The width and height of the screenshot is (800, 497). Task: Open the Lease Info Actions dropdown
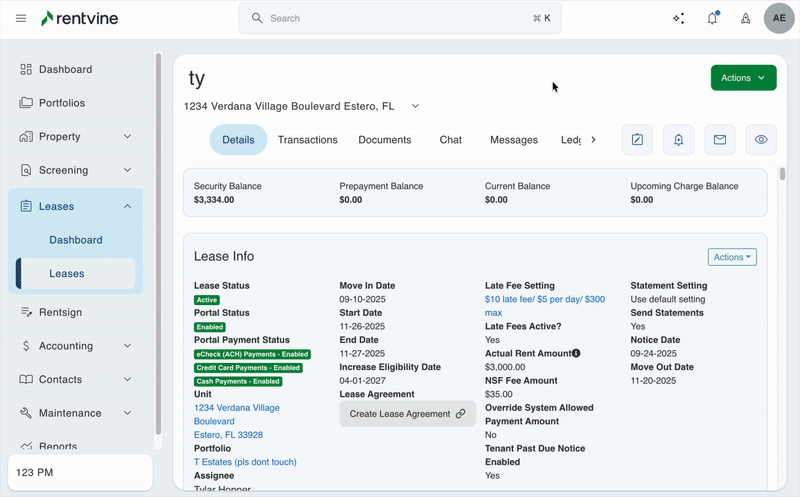click(732, 257)
